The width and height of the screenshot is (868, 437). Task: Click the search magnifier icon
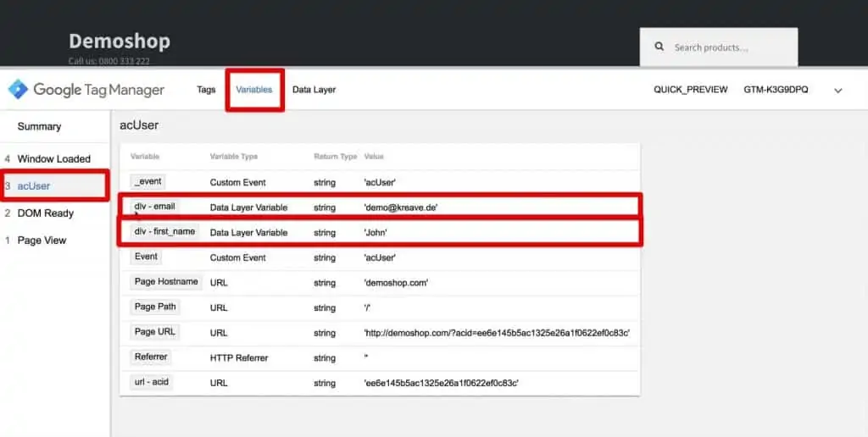click(659, 47)
